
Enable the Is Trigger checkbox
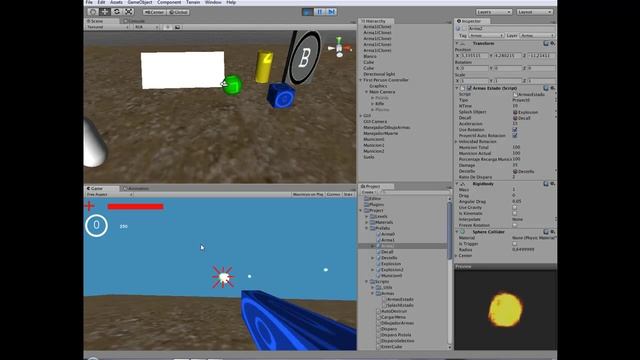515,244
